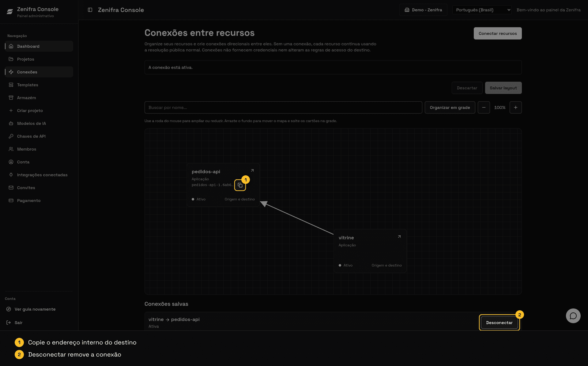Click the Descartar button

pyautogui.click(x=467, y=88)
